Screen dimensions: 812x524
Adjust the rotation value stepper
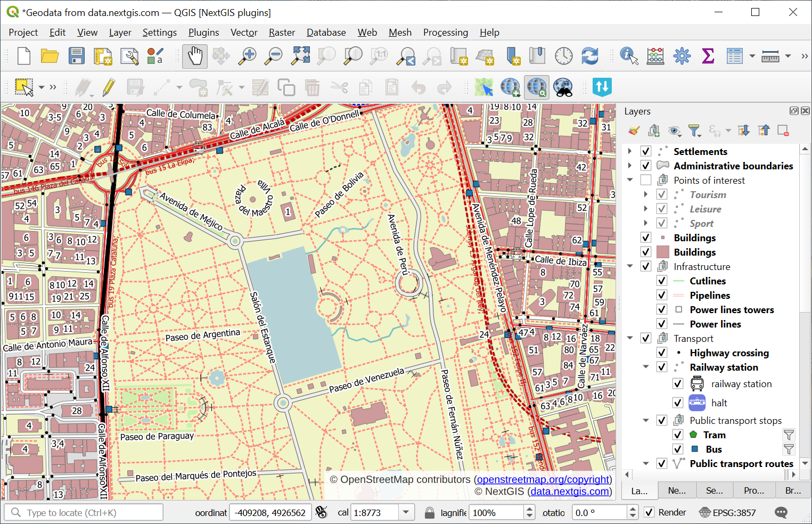pos(633,512)
